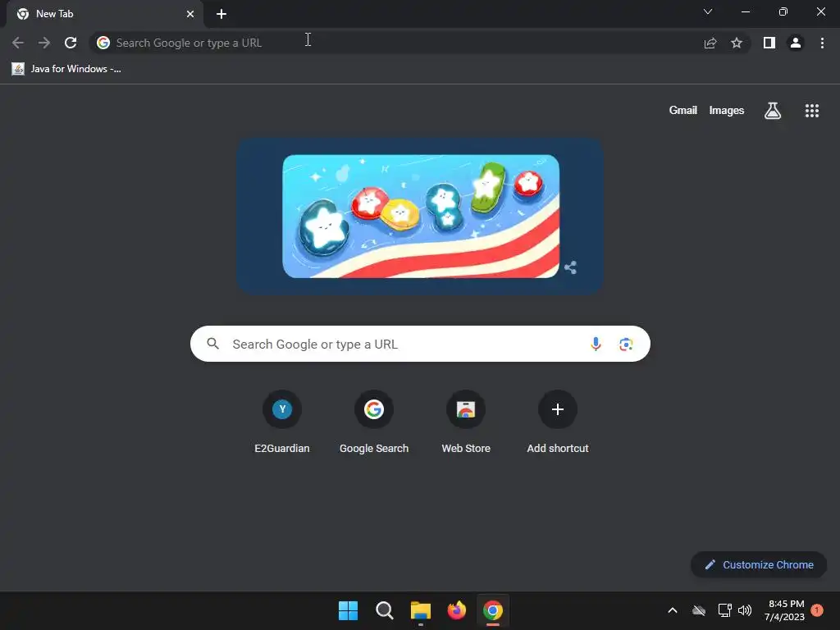Open the notification badge in tray
Viewport: 840px width, 630px height.
[x=817, y=610]
